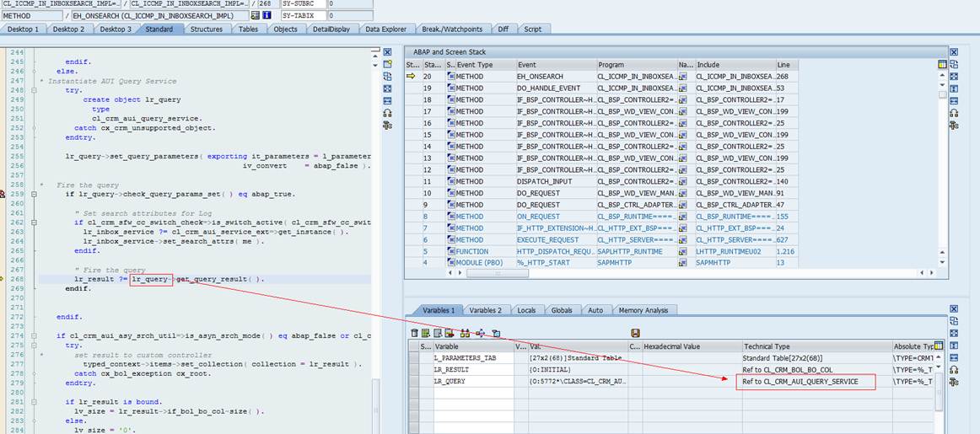Open layout chooser in ABAP stack table
Image resolution: width=980 pixels, height=434 pixels.
point(942,64)
